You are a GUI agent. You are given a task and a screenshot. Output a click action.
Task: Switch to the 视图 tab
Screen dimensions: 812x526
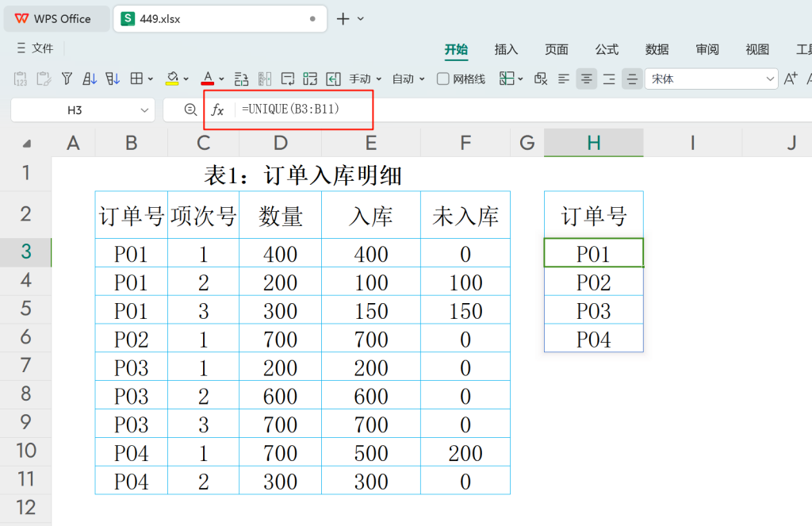(x=757, y=49)
